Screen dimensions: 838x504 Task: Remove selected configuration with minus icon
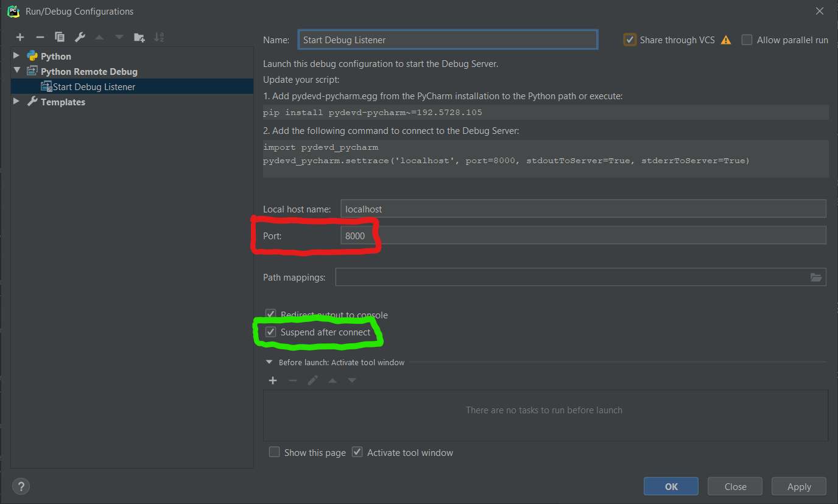40,37
